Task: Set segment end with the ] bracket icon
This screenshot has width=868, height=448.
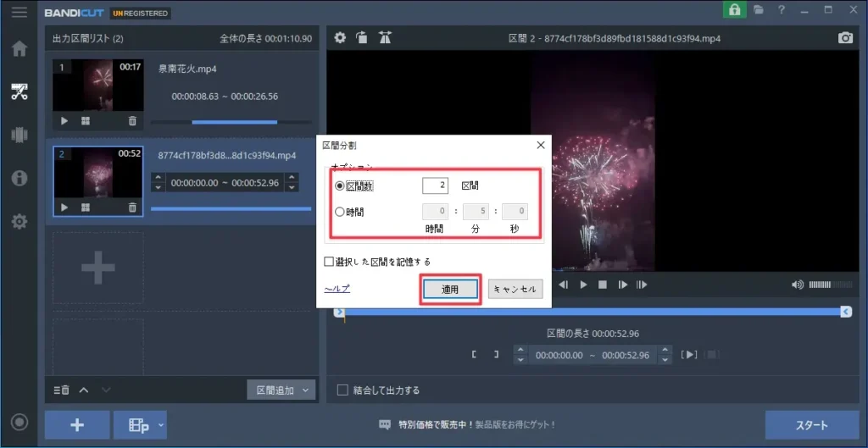Action: point(497,355)
